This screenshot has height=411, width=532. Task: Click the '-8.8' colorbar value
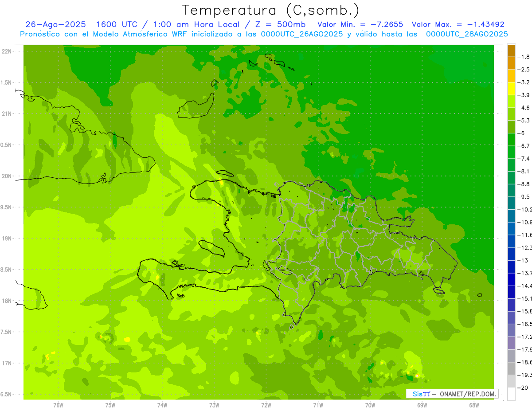(524, 184)
